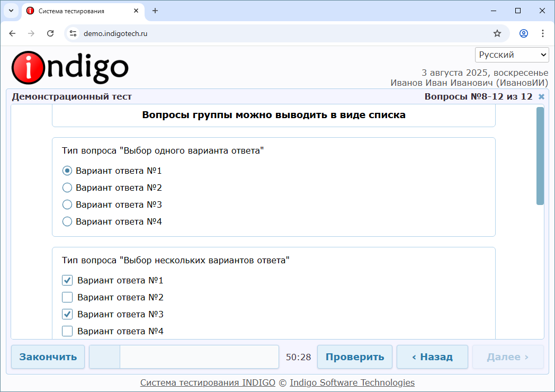Open the tab search dropdown arrow
555x392 pixels.
11,11
